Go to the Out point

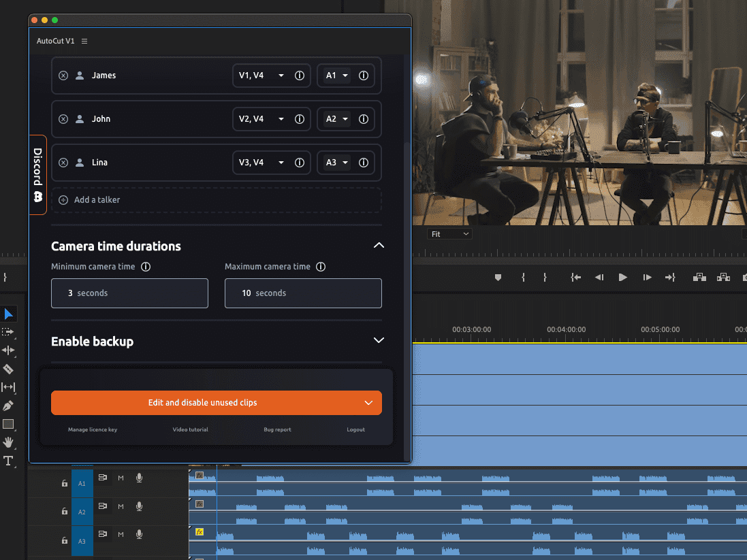coord(670,278)
